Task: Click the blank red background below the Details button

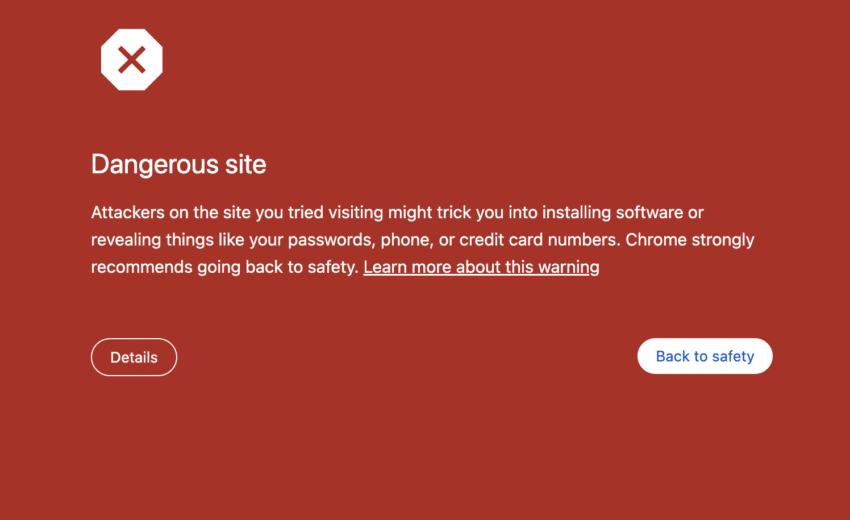Action: (x=134, y=440)
